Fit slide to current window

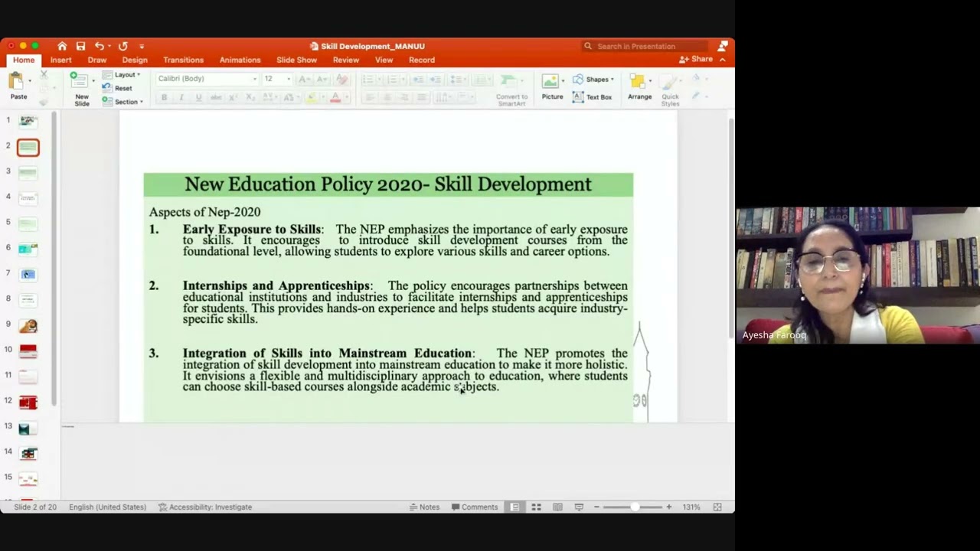click(x=717, y=507)
